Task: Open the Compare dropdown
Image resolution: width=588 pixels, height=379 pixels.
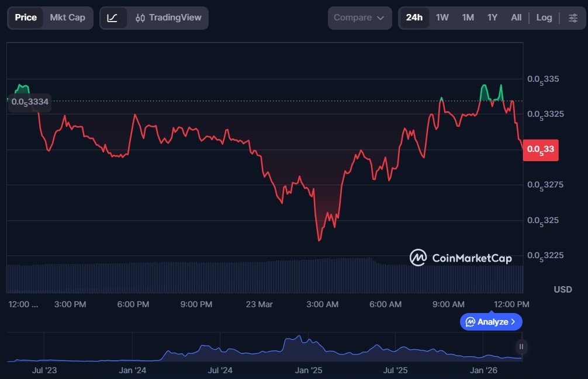Action: coord(359,18)
